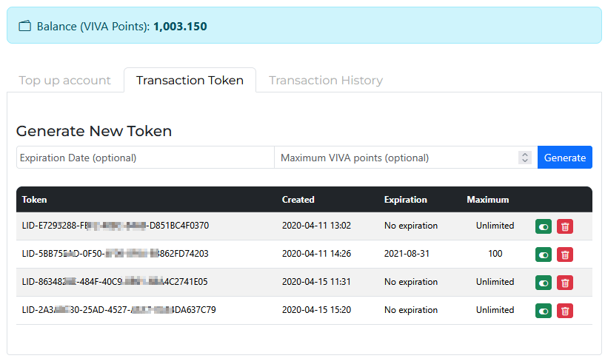Disable the token with maximum 100
This screenshot has width=605, height=364.
(544, 255)
